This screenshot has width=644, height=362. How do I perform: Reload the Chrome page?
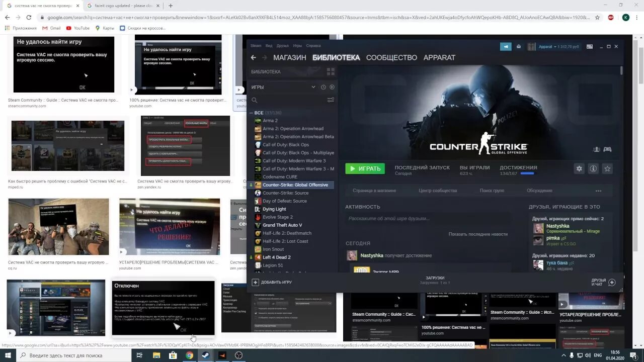[x=29, y=17]
